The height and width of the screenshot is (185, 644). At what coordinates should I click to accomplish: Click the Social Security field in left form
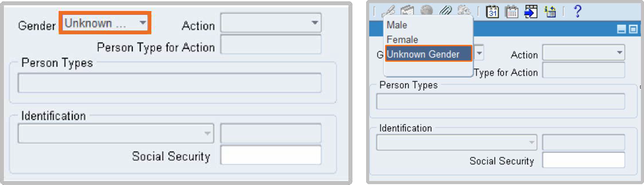pos(270,155)
